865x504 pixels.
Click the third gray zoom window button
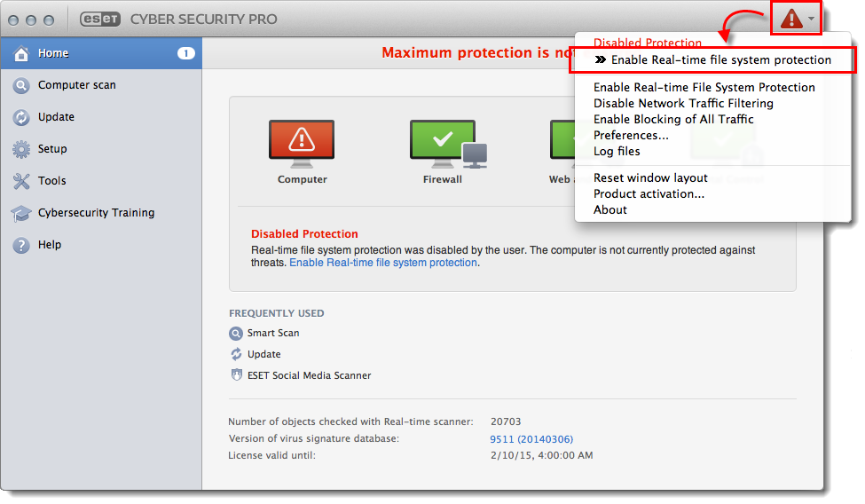click(x=49, y=20)
